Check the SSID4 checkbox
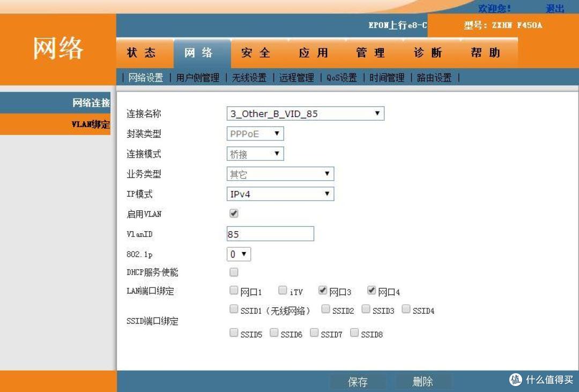The width and height of the screenshot is (579, 392). tap(406, 309)
